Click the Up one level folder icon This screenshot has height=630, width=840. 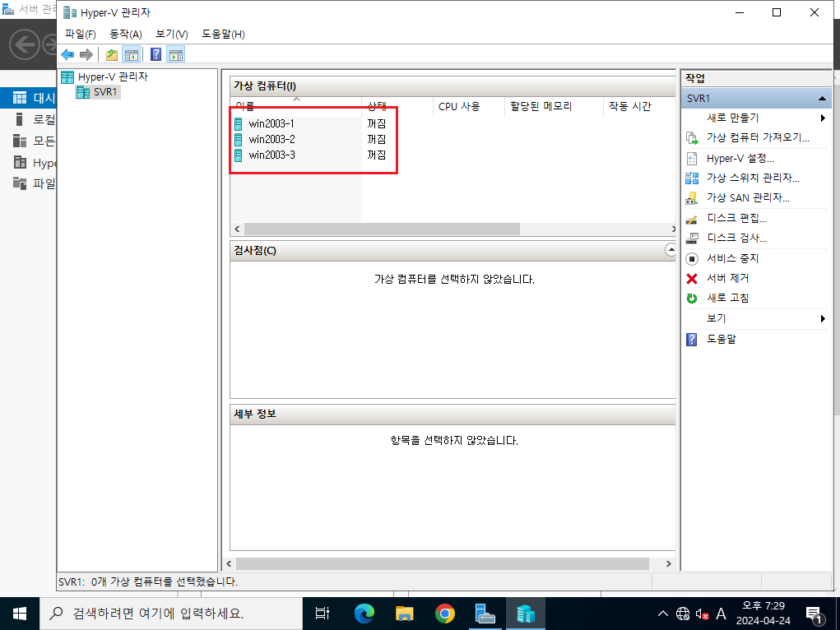[x=111, y=54]
